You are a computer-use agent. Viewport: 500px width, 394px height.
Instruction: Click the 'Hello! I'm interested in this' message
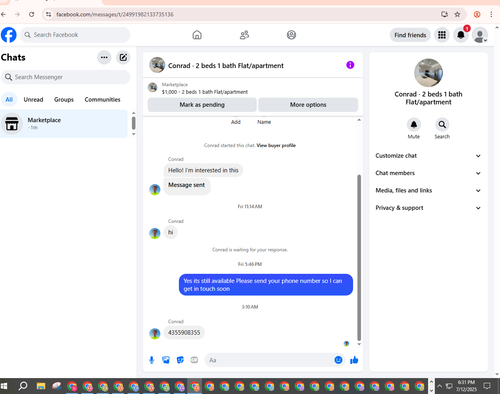[203, 170]
